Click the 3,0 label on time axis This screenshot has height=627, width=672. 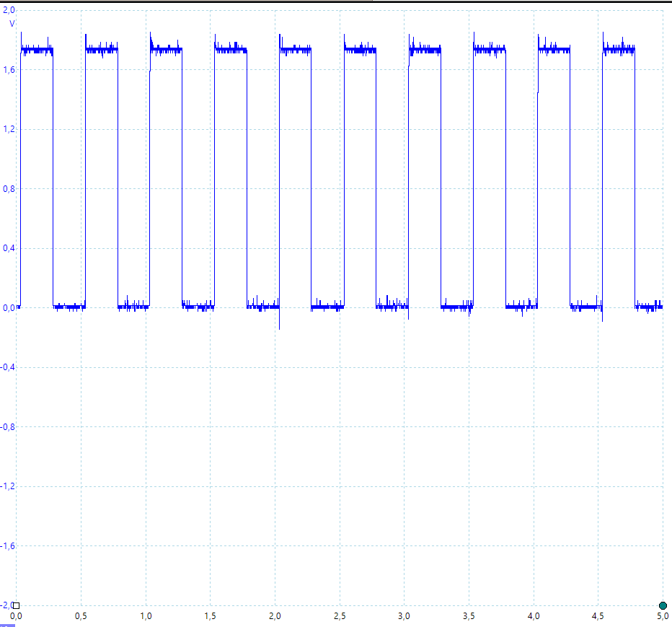click(x=404, y=616)
